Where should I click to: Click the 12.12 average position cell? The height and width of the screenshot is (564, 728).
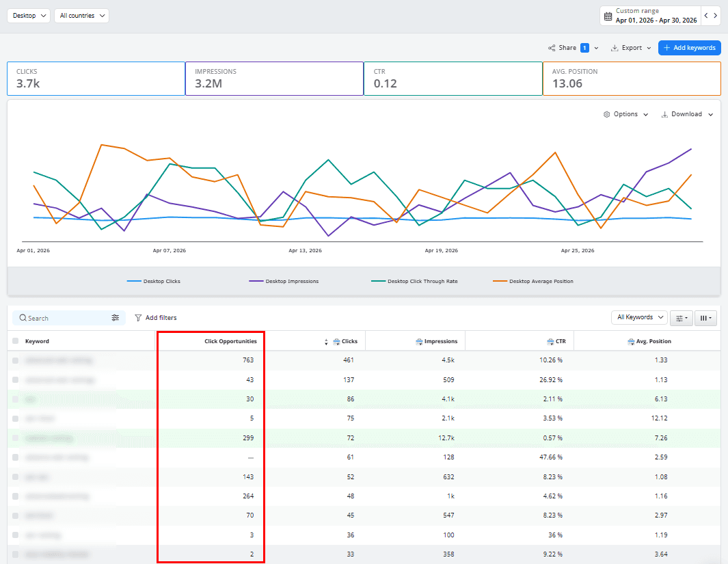(x=659, y=418)
